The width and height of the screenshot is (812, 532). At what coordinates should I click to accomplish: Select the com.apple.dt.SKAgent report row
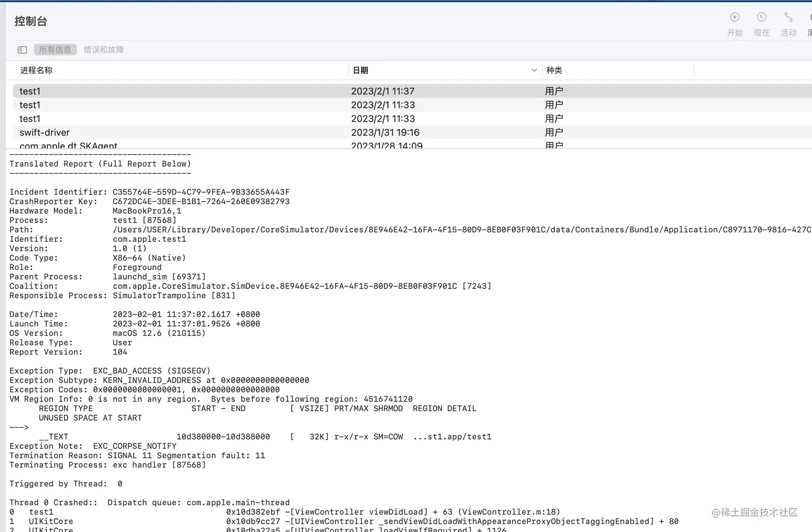(412, 145)
